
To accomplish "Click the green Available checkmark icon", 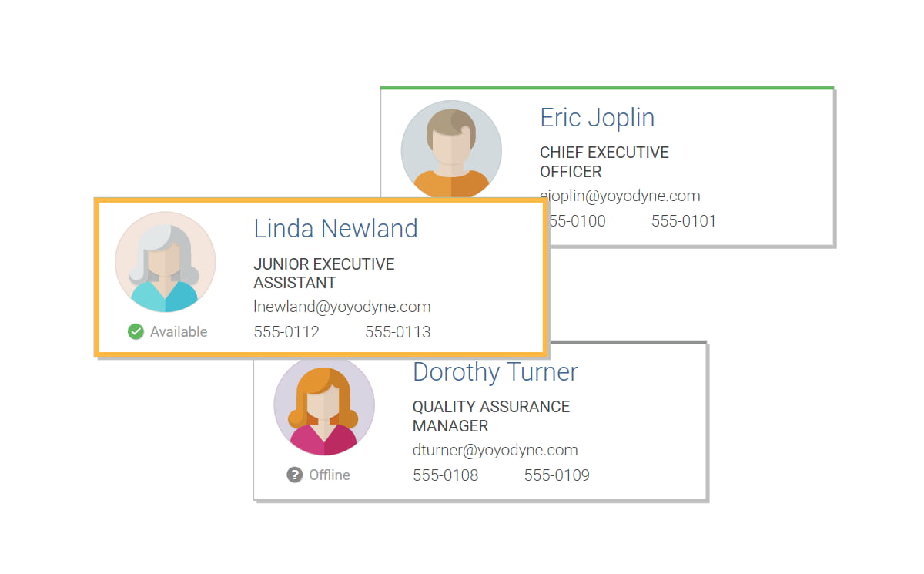I will [x=136, y=332].
